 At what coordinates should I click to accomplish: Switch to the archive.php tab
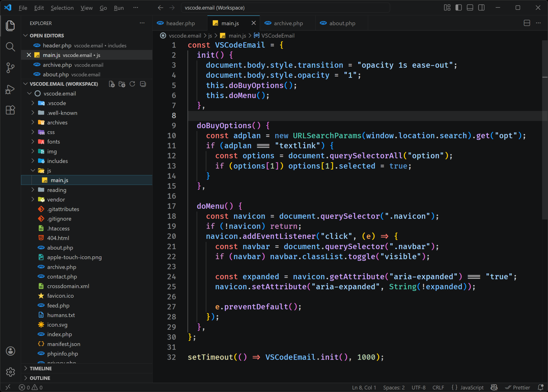(288, 23)
